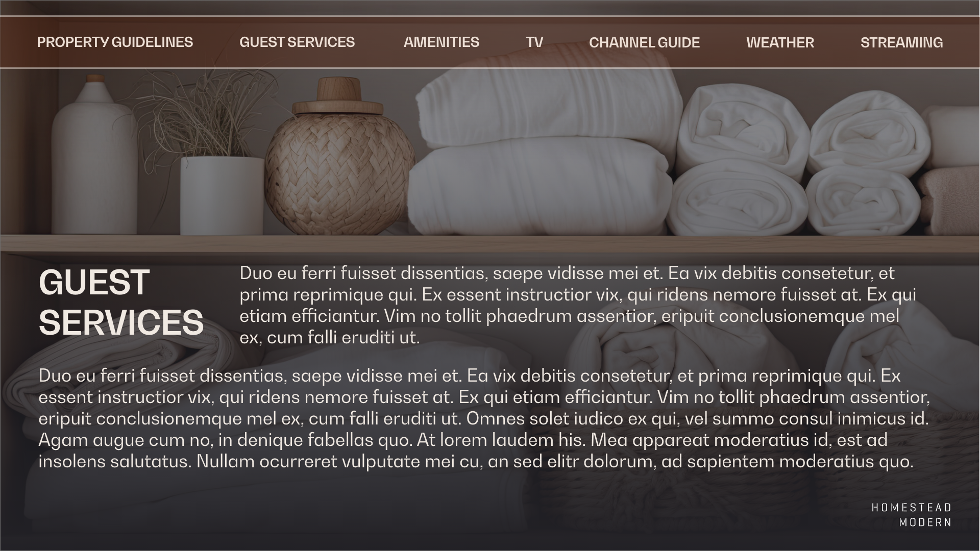Switch to the TV menu item
980x551 pixels.
534,42
